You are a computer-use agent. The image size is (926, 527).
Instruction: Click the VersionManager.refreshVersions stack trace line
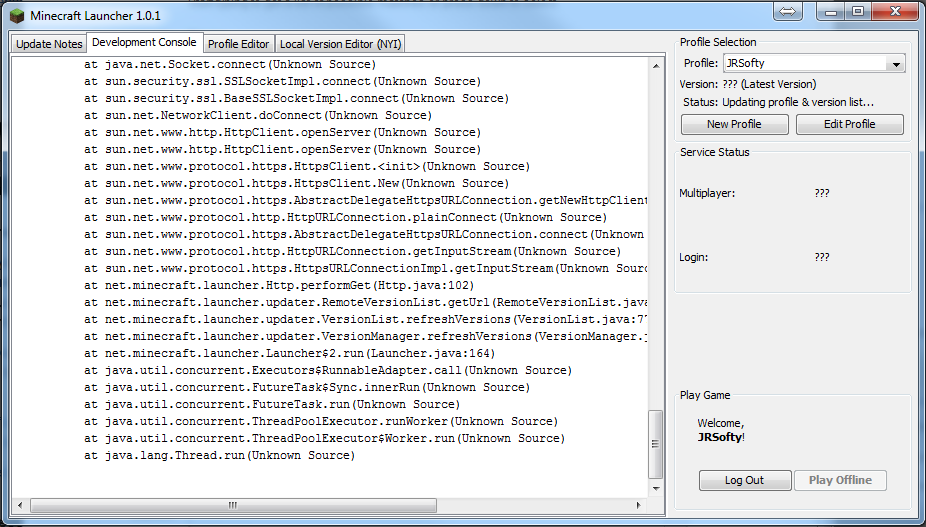[366, 337]
